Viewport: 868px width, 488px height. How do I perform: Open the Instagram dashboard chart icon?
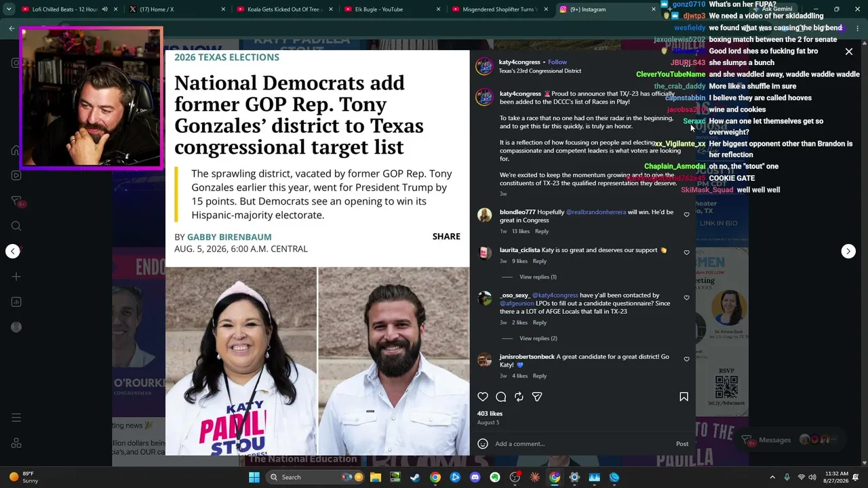pos(16,302)
